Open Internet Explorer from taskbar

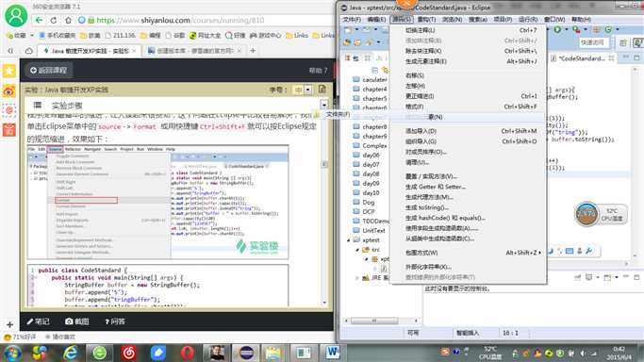tap(71, 353)
